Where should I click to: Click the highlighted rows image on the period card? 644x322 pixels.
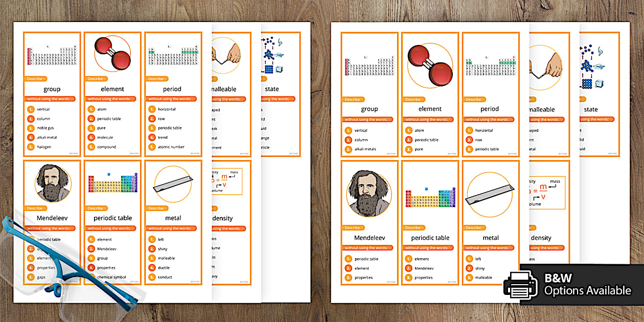tap(172, 55)
